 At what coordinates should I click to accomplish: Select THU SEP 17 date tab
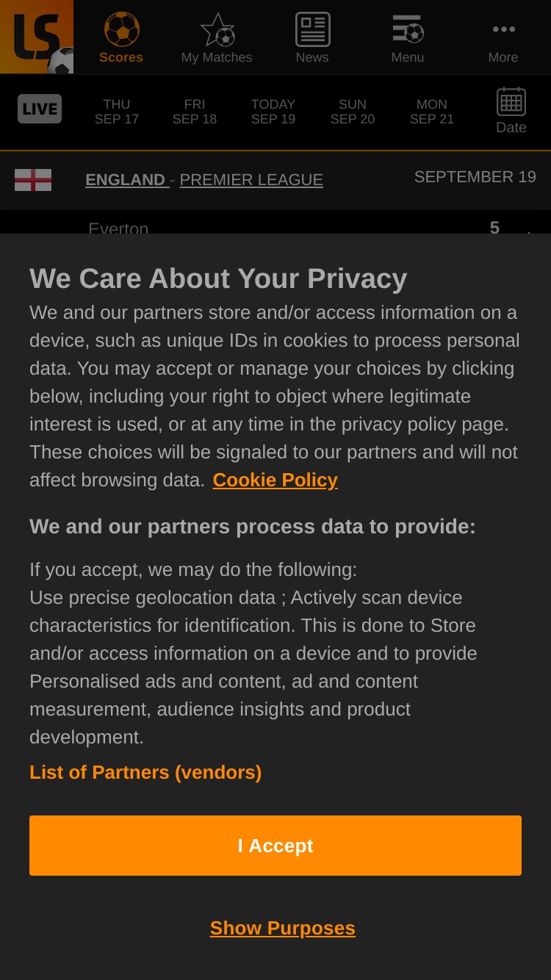pyautogui.click(x=117, y=112)
